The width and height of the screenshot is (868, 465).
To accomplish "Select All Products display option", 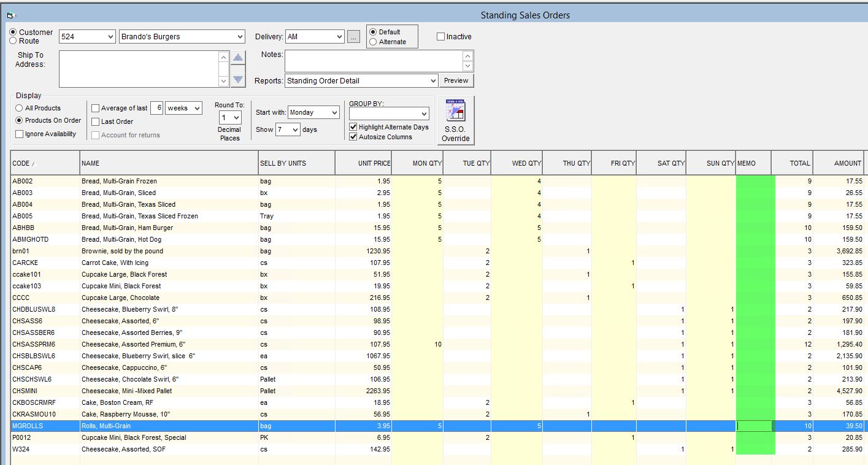I will tap(20, 108).
